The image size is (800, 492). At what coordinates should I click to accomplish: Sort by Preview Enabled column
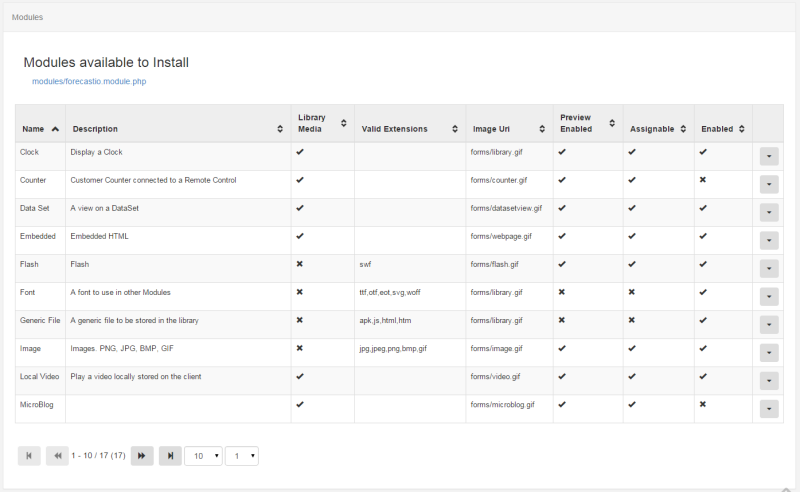[612, 123]
